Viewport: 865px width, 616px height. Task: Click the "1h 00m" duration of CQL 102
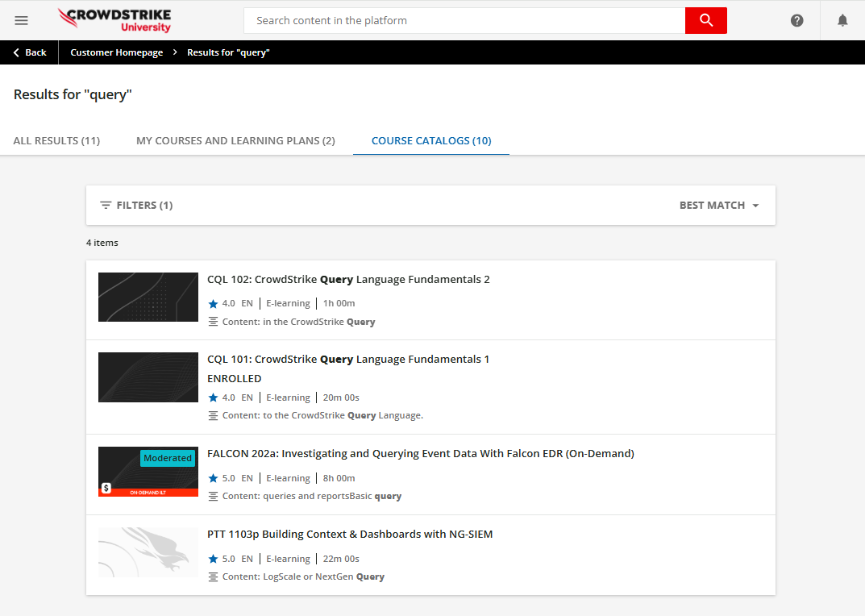[x=339, y=304]
